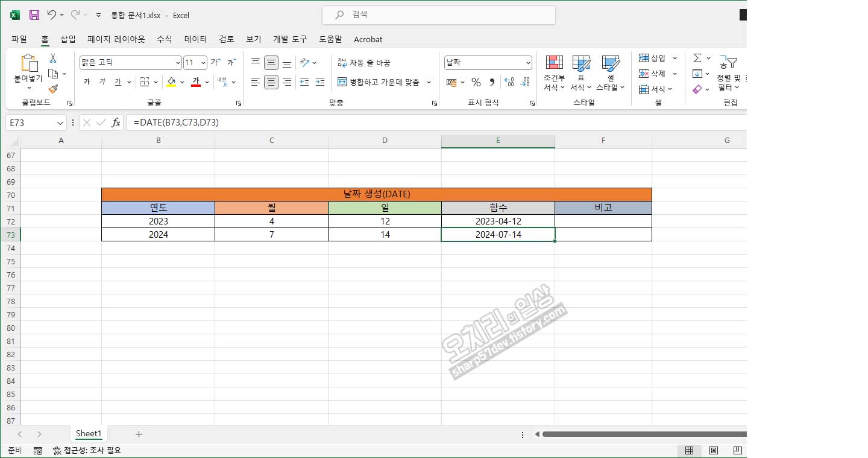
Task: Open the Acrobat ribbon tab
Action: coord(368,39)
